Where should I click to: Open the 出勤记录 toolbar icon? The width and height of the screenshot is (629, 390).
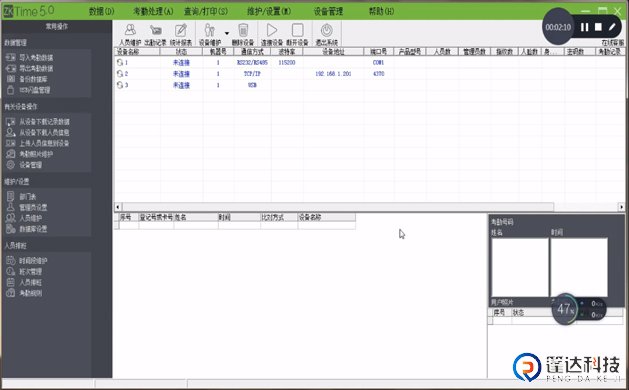pyautogui.click(x=155, y=34)
